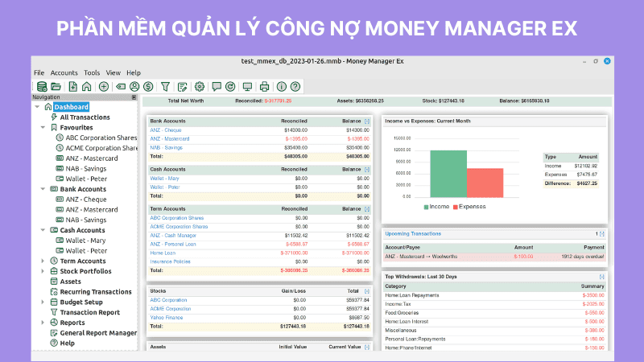The image size is (644, 362).
Task: Open the File menu
Action: pyautogui.click(x=39, y=72)
